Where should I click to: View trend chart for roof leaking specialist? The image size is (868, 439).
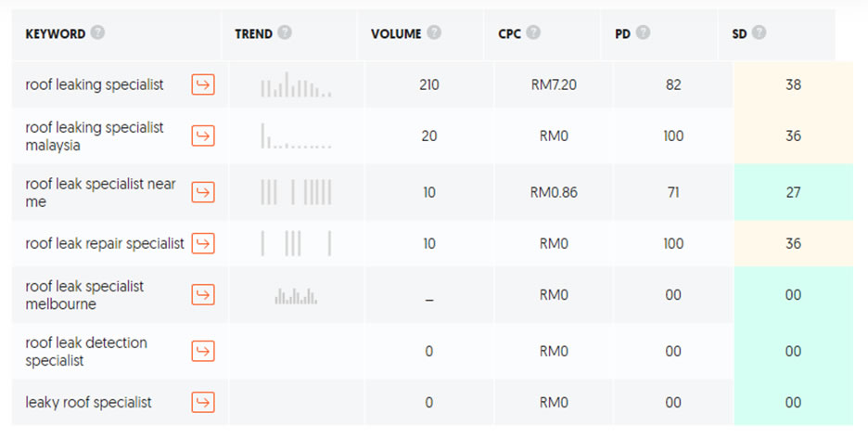click(x=296, y=85)
